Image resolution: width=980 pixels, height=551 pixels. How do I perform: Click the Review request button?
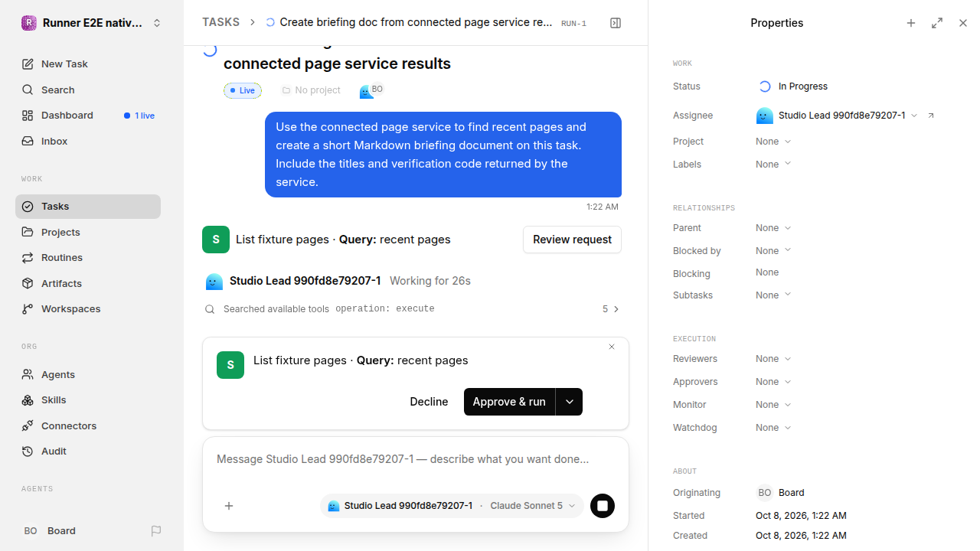point(572,240)
